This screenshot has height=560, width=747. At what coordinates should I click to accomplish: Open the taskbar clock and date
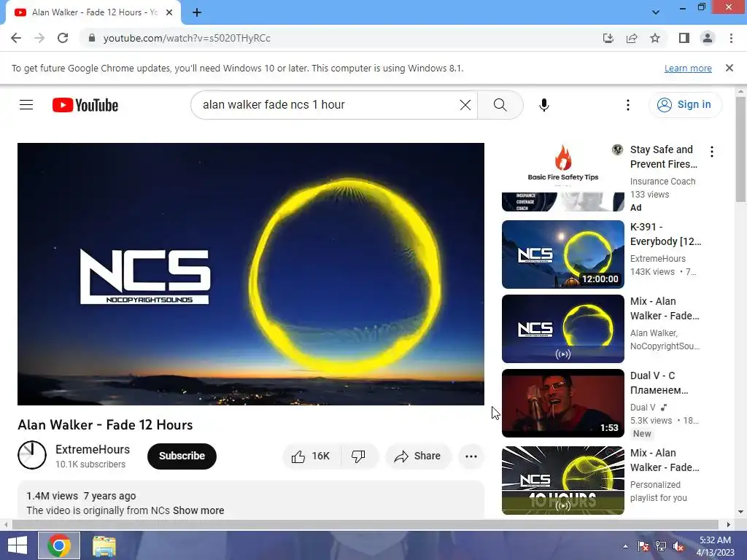pos(715,546)
